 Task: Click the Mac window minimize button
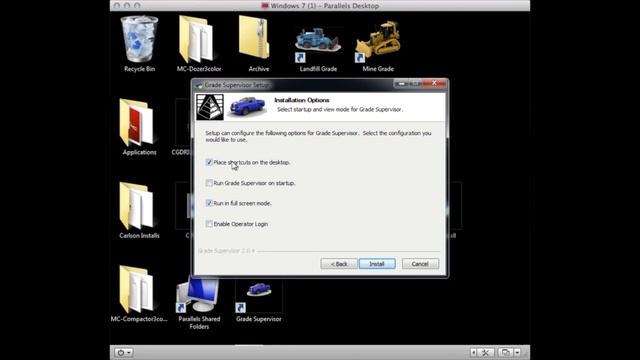tap(127, 6)
